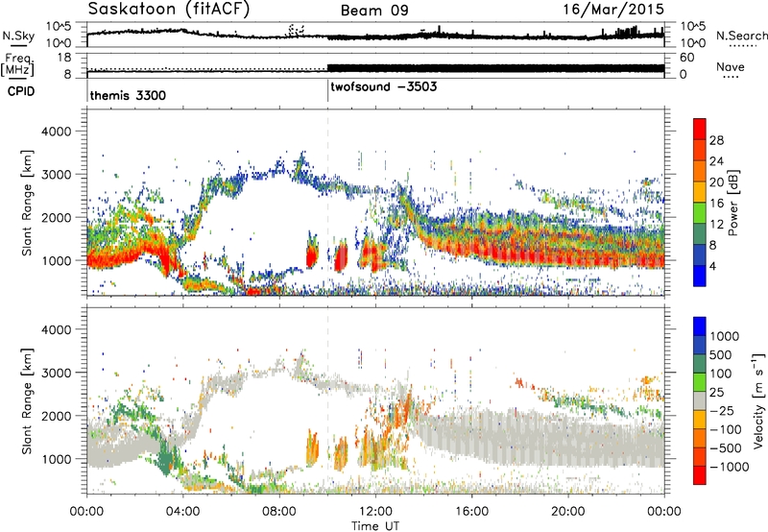768x532 pixels.
Task: Click the thick black Nave band in frequency panel
Action: point(495,68)
